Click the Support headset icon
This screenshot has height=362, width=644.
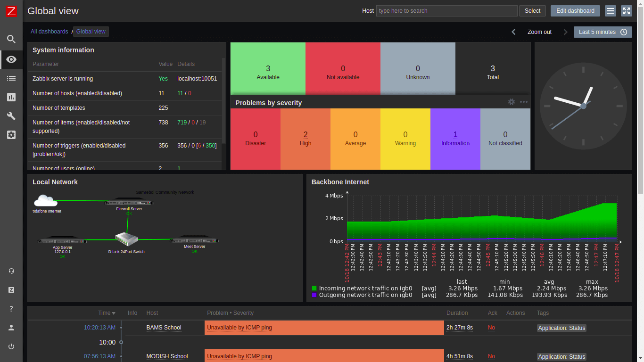pyautogui.click(x=11, y=271)
